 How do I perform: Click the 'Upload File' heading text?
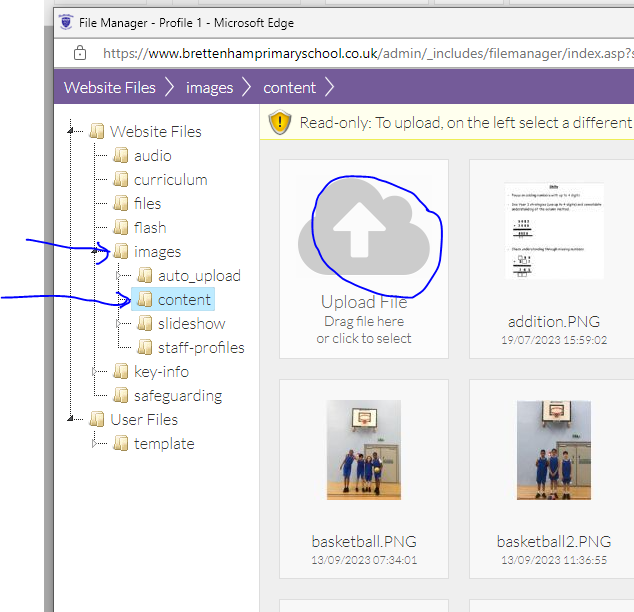click(x=364, y=302)
